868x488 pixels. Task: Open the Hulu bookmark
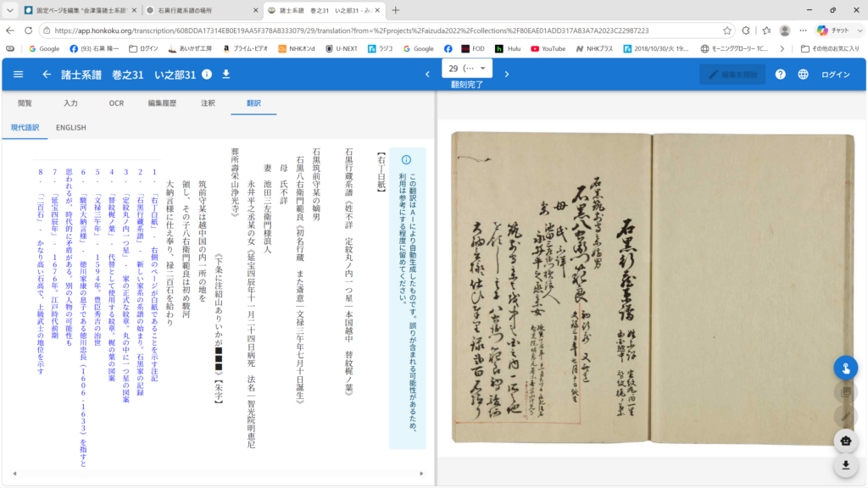pos(508,48)
